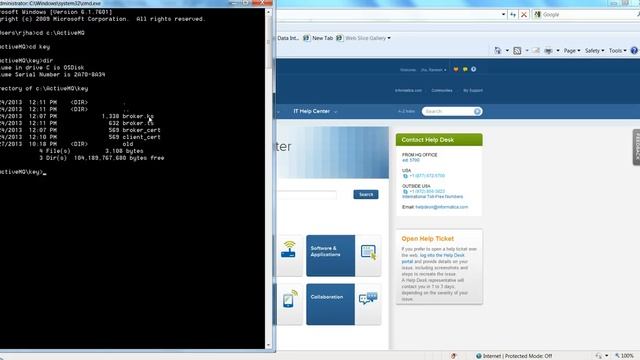Click the My Support header link
Screen dimensions: 640x360
(473, 90)
